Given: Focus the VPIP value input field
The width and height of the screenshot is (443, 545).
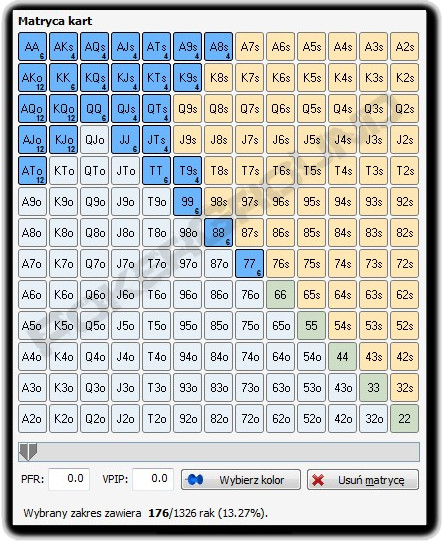Looking at the screenshot, I should tap(153, 479).
